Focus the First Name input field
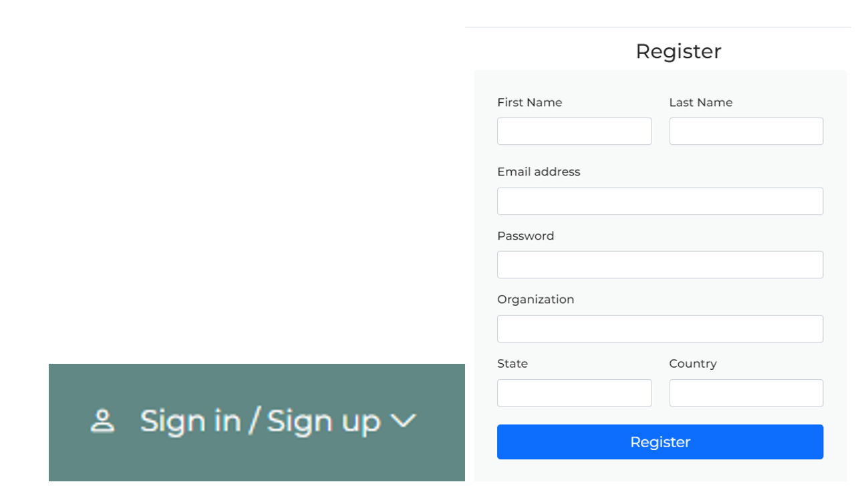This screenshot has height=498, width=868. 574,132
